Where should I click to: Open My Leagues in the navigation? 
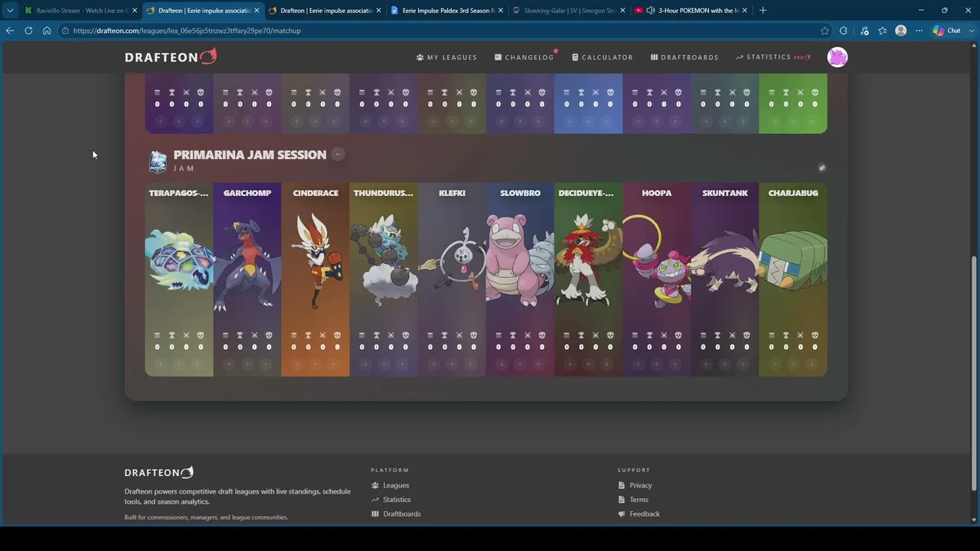446,57
